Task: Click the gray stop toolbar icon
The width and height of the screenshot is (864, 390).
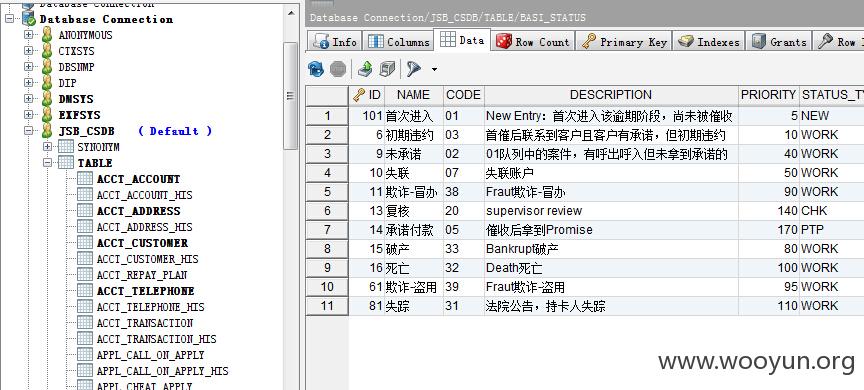Action: [338, 69]
